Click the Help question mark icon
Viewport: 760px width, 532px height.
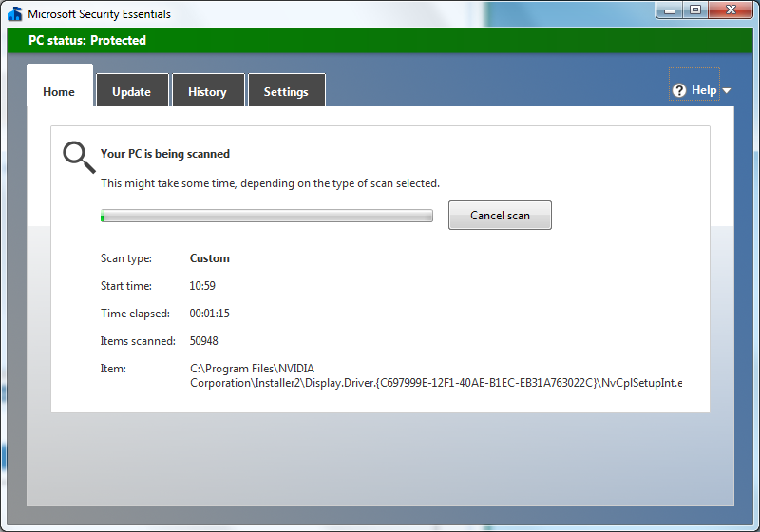(679, 90)
